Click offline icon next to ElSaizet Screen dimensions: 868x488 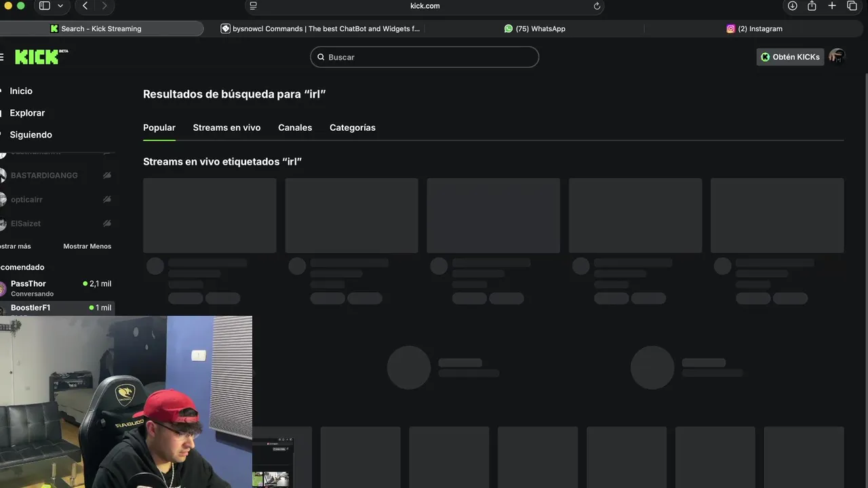pyautogui.click(x=106, y=224)
